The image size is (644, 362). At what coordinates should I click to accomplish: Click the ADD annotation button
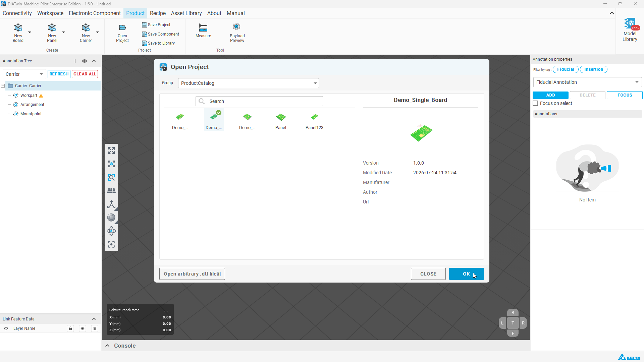[x=550, y=95]
